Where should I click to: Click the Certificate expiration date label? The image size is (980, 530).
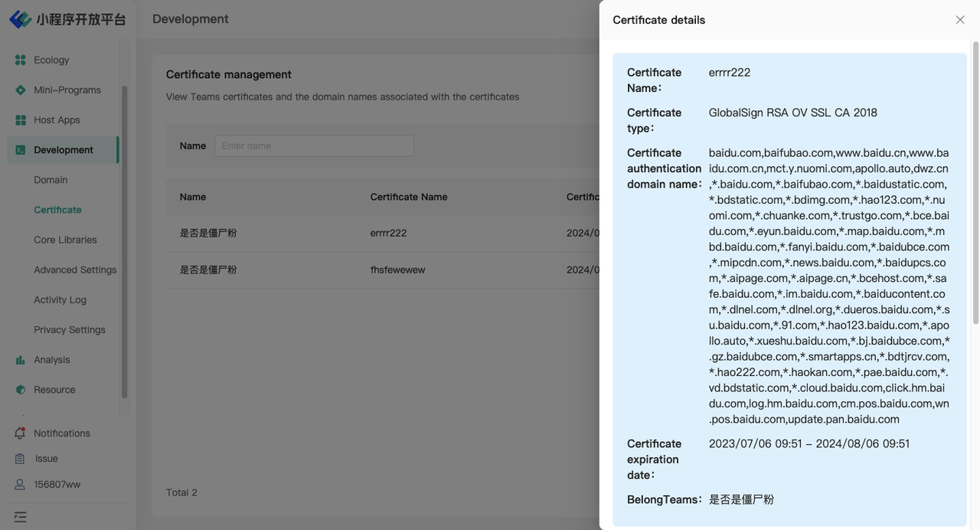(x=653, y=460)
